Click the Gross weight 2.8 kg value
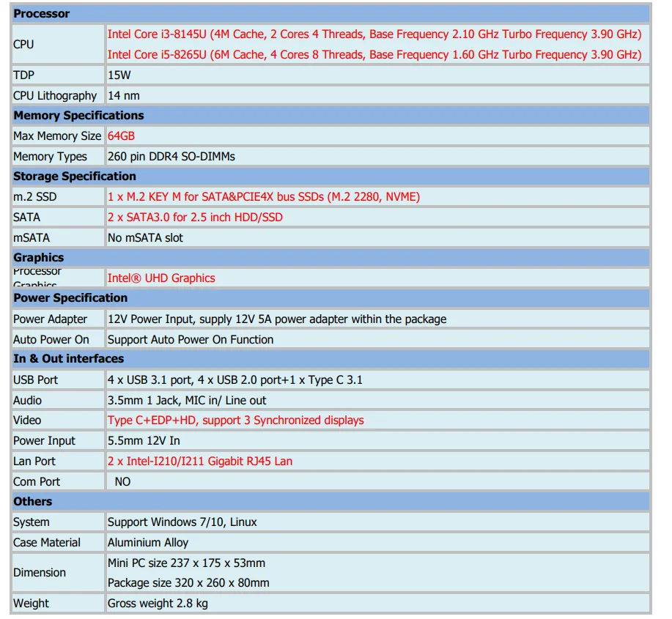The width and height of the screenshot is (672, 619). click(158, 604)
